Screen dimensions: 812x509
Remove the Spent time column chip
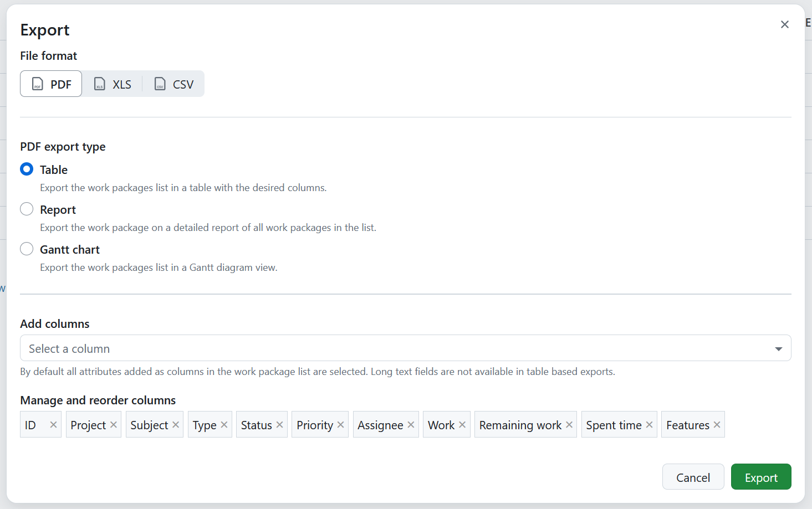coord(649,424)
